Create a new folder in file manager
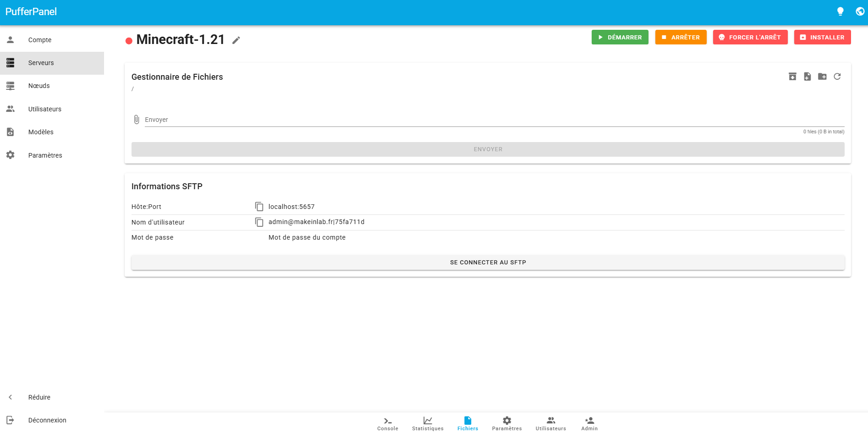 pyautogui.click(x=822, y=77)
